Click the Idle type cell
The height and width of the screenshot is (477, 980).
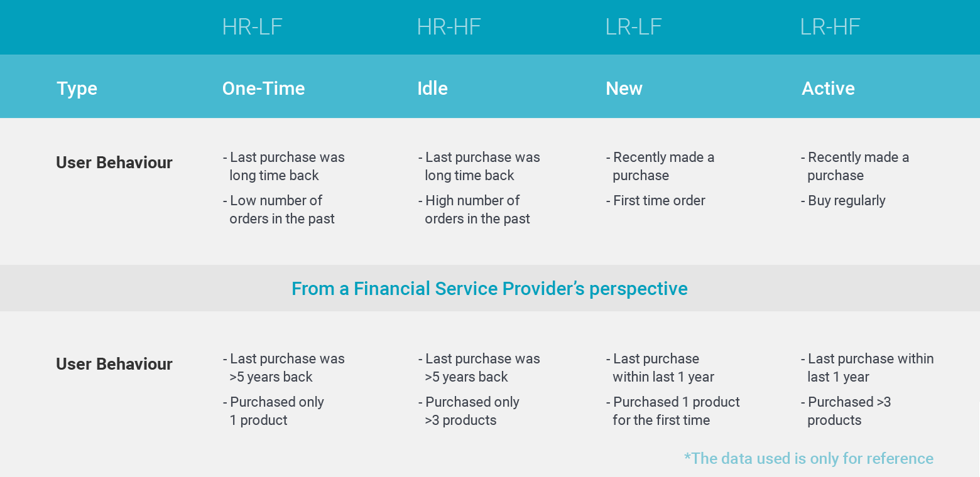(432, 88)
